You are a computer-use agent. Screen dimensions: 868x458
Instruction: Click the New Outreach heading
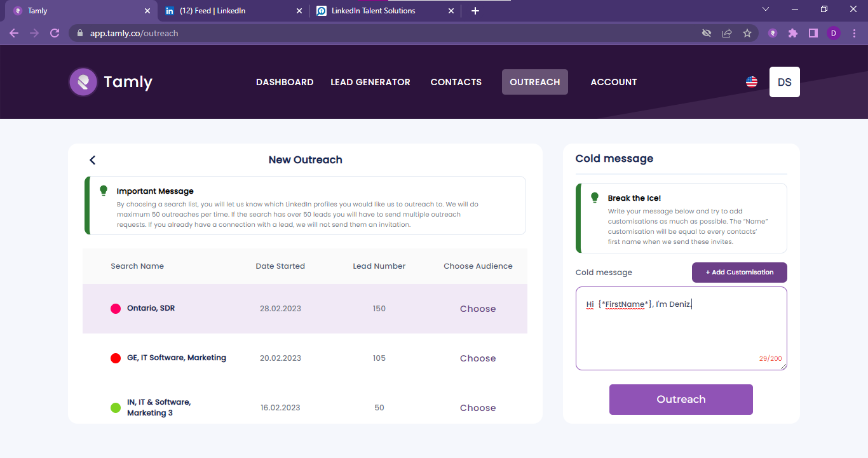click(x=306, y=160)
